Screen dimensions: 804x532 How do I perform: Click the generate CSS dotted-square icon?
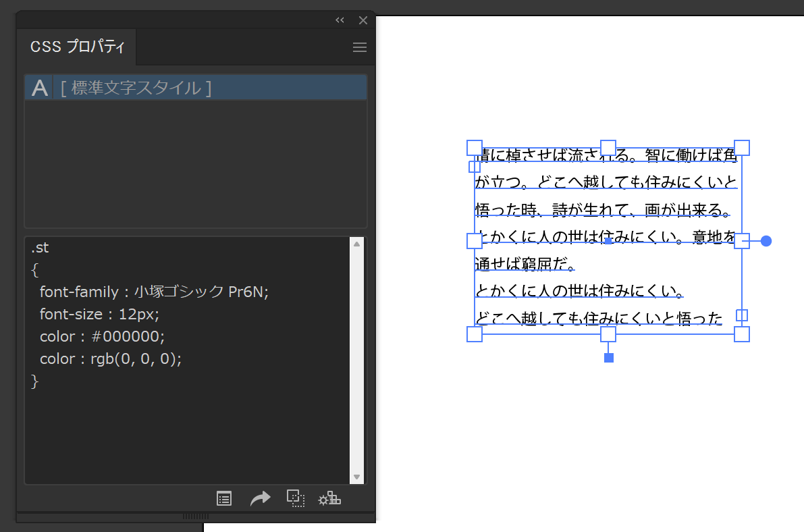click(295, 498)
